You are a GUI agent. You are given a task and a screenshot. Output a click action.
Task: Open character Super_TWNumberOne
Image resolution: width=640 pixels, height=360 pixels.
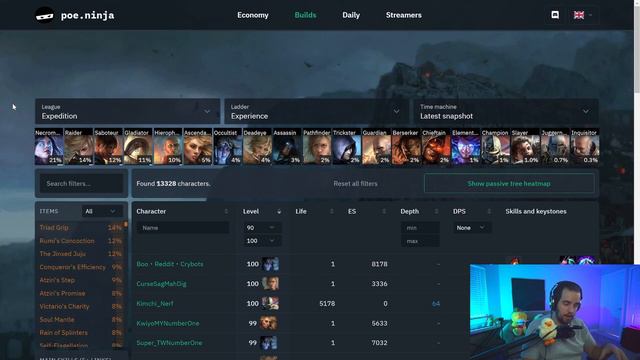coord(169,343)
